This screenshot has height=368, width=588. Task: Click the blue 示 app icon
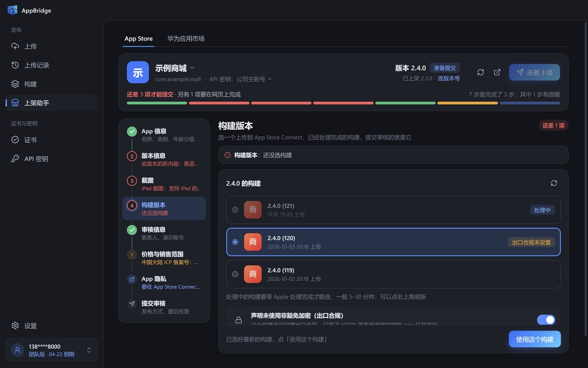click(x=138, y=72)
